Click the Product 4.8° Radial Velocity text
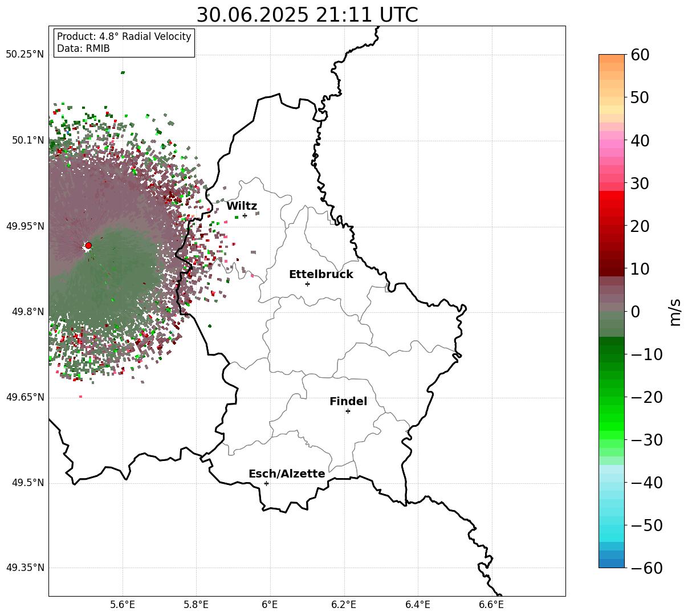This screenshot has height=616, width=688. pos(124,36)
